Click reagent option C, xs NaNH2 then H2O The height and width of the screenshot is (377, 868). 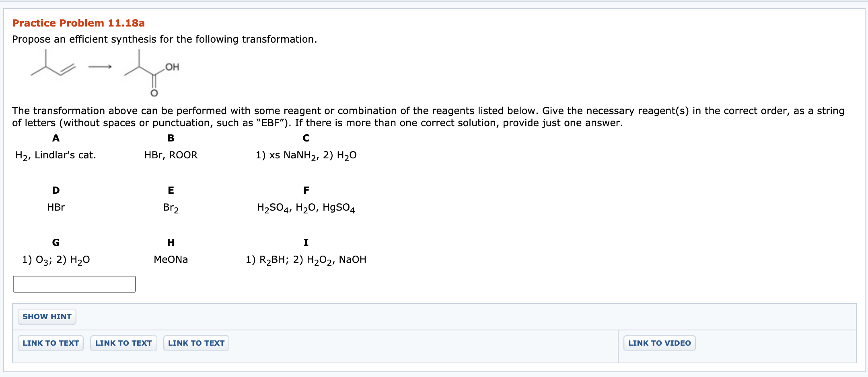click(306, 155)
